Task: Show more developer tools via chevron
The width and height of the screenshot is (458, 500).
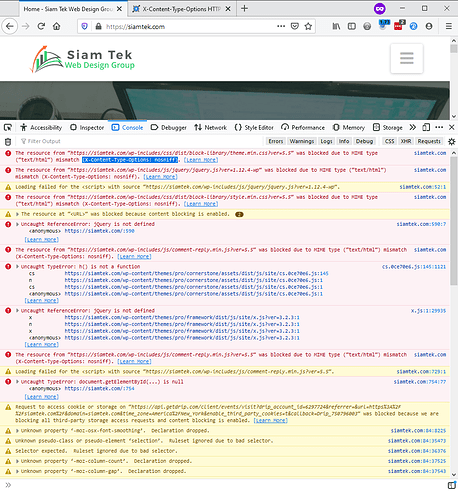Action: coord(413,127)
